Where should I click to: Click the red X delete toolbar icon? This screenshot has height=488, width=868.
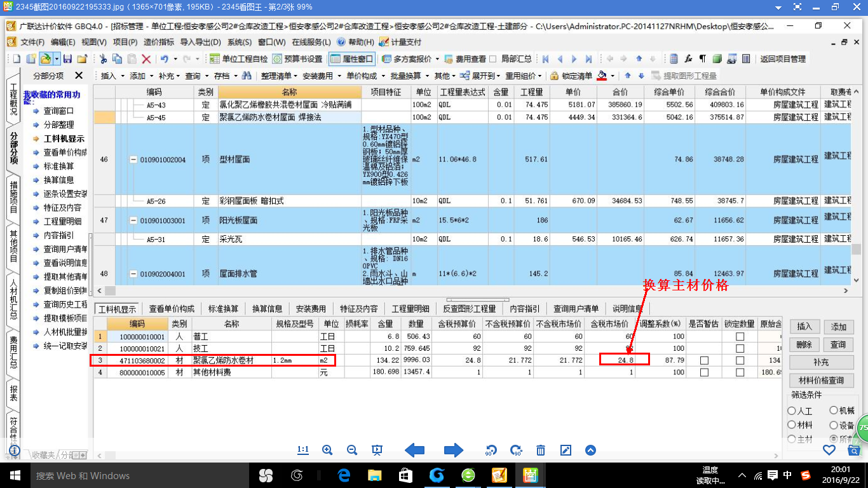pyautogui.click(x=146, y=58)
